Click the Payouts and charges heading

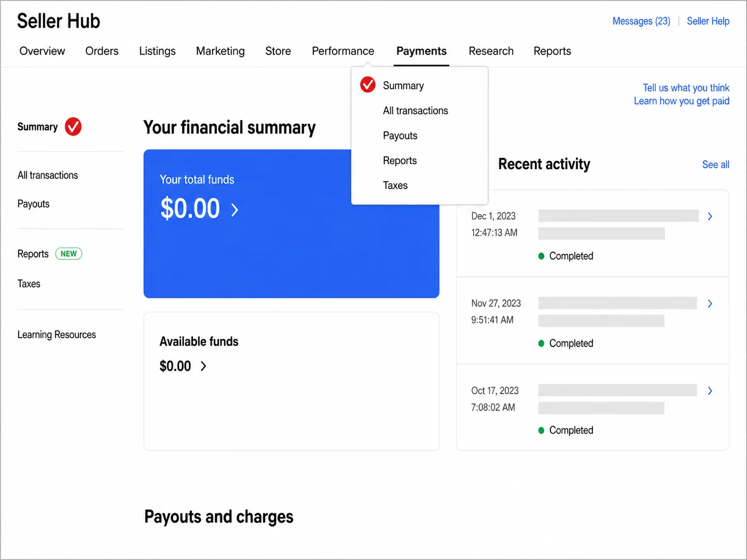(x=219, y=517)
